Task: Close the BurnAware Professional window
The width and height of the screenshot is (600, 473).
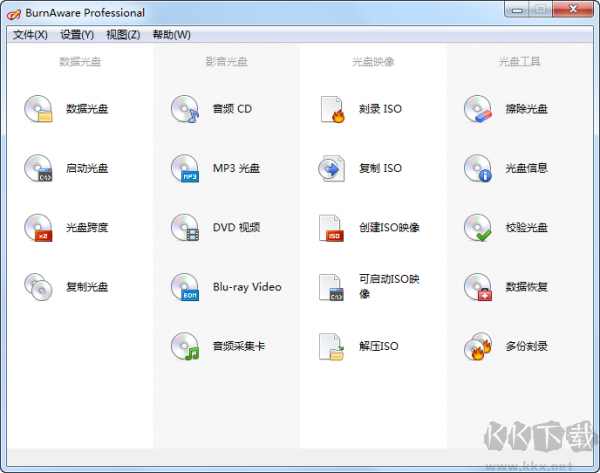Action: tap(573, 9)
